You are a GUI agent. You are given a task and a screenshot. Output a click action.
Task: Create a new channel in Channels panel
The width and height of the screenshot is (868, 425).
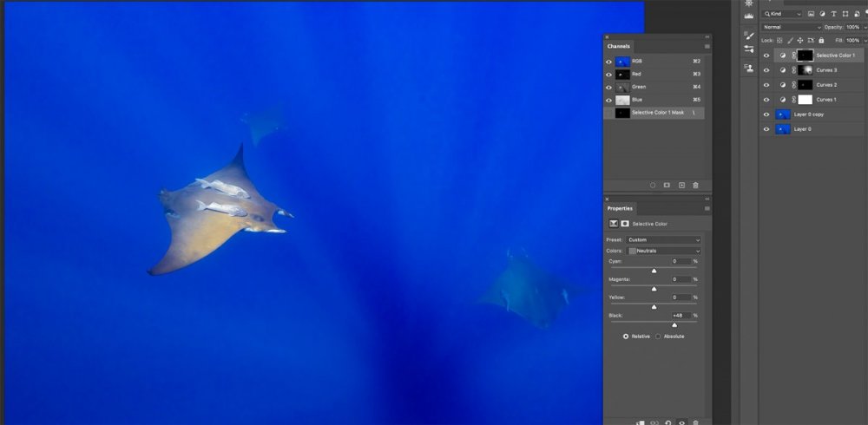(681, 186)
